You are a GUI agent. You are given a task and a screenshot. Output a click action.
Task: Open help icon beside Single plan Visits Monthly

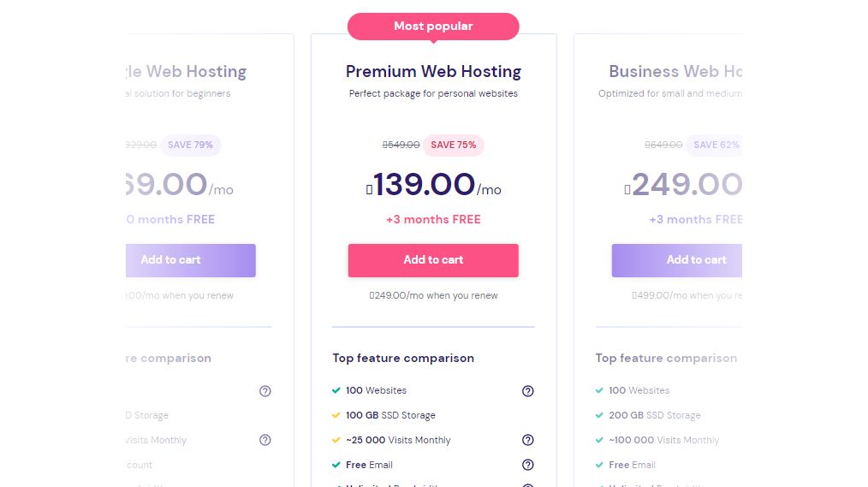point(265,440)
